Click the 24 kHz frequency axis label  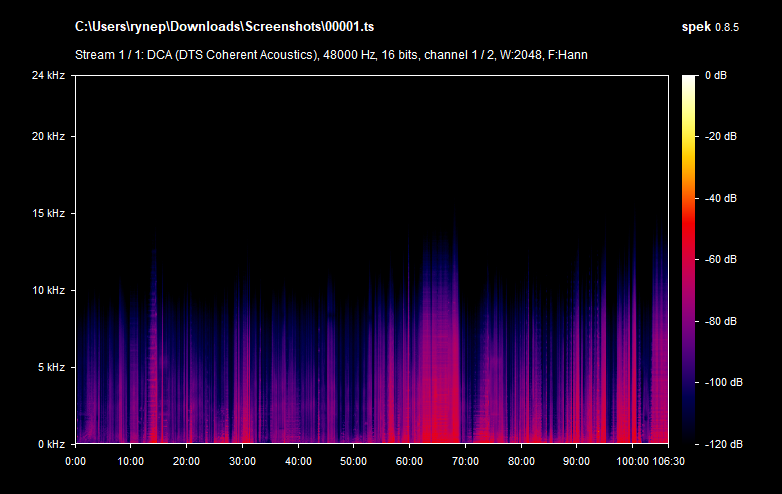[x=47, y=75]
